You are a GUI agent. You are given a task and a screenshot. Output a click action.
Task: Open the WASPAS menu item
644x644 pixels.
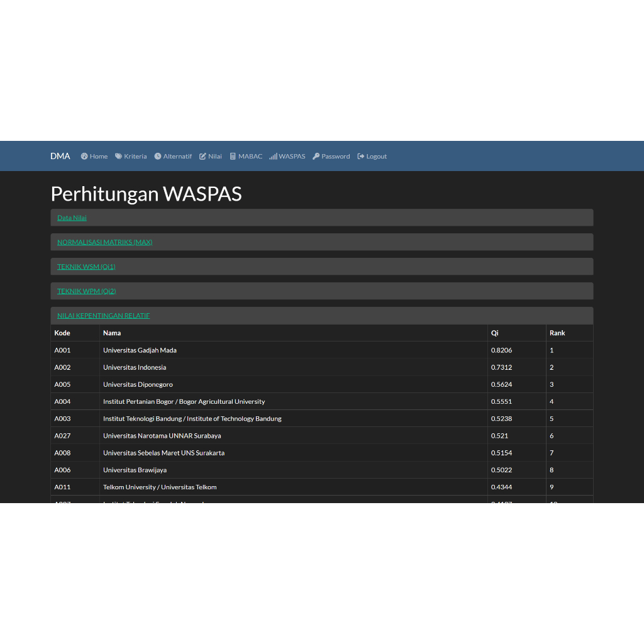pyautogui.click(x=287, y=156)
